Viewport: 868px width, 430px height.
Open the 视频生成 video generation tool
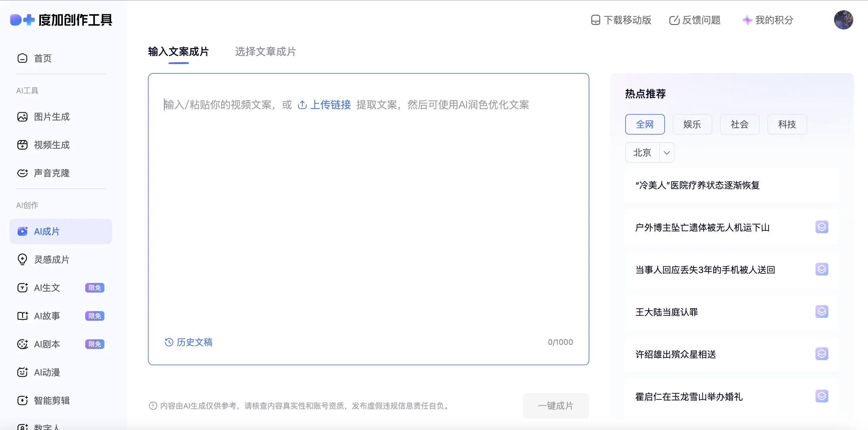click(x=52, y=145)
